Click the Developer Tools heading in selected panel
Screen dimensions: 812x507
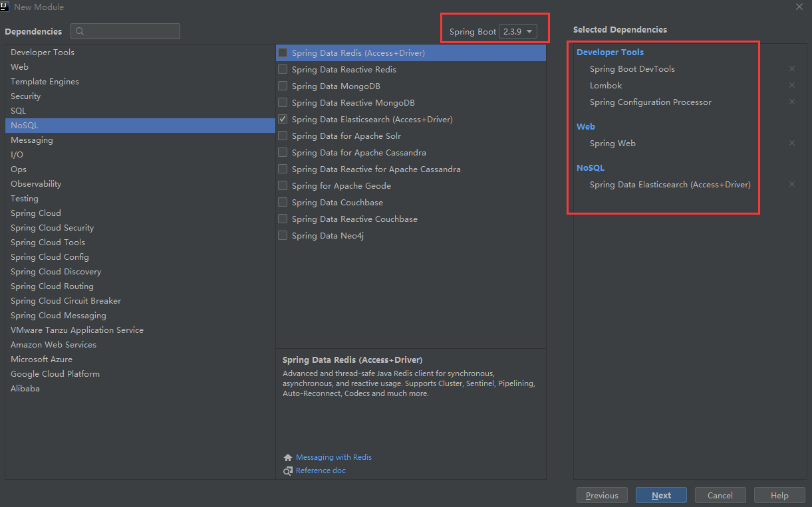610,52
